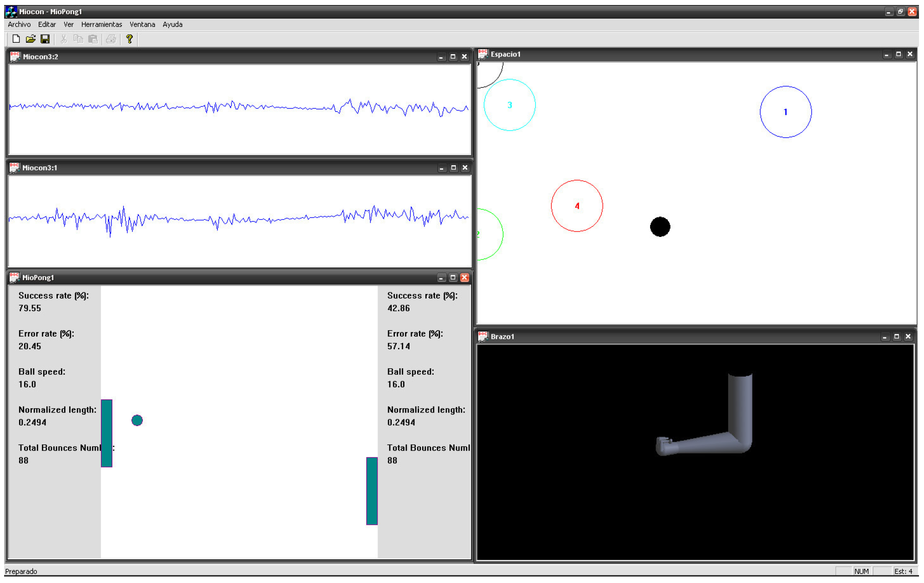
Task: Open the Ventana menu
Action: (142, 25)
